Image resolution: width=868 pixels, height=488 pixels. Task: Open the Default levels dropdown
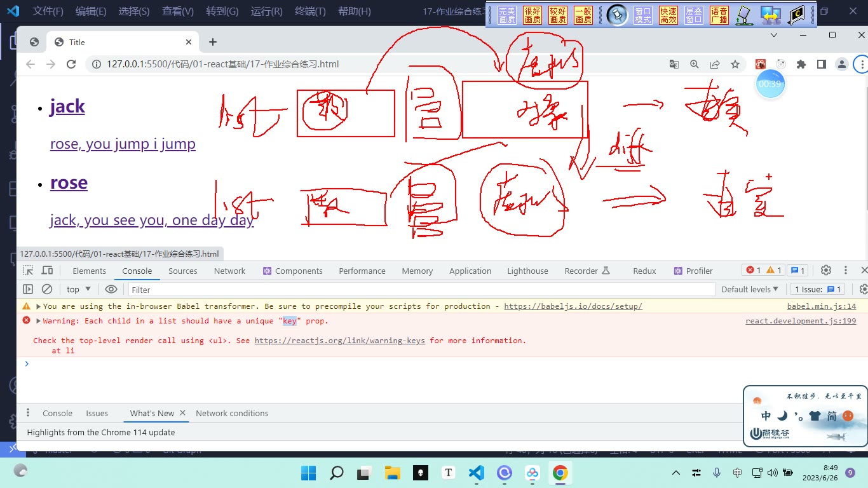(750, 289)
